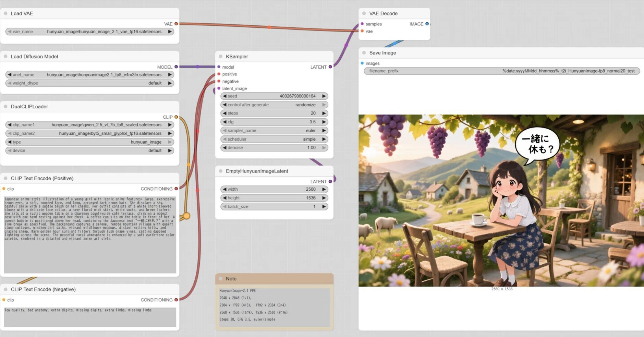644x337 pixels.
Task: Open the weight_dtype dropdown
Action: click(x=90, y=83)
